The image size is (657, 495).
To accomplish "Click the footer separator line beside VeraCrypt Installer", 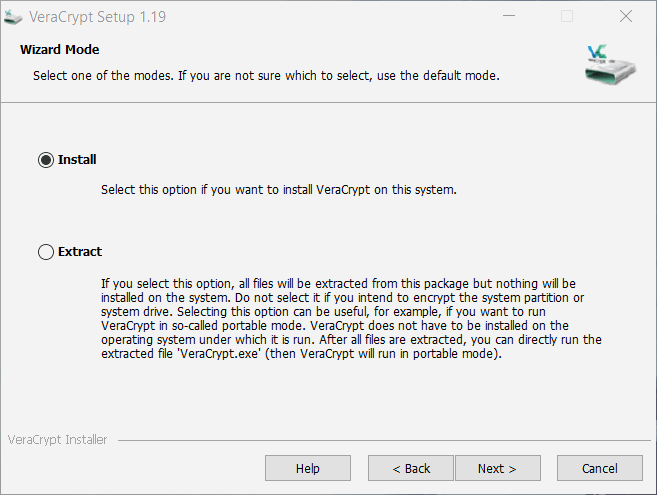I will click(x=380, y=440).
